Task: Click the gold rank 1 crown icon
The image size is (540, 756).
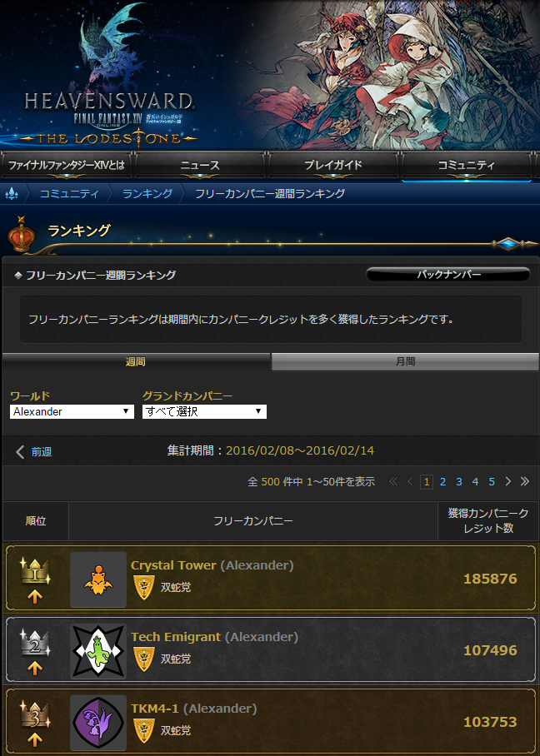Action: coord(35,571)
